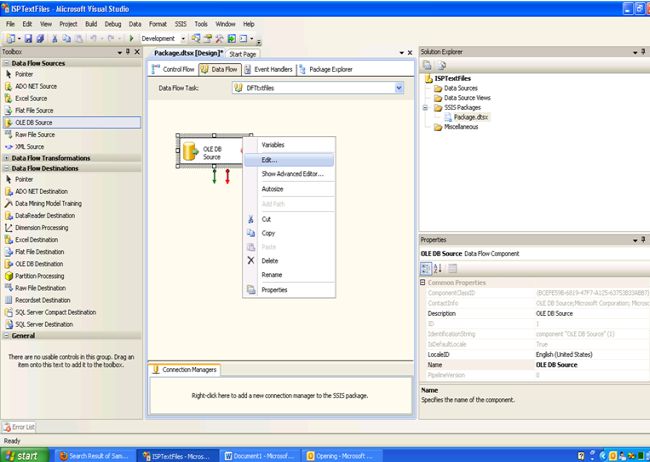Click the OLE DB Source component on canvas

tap(210, 152)
